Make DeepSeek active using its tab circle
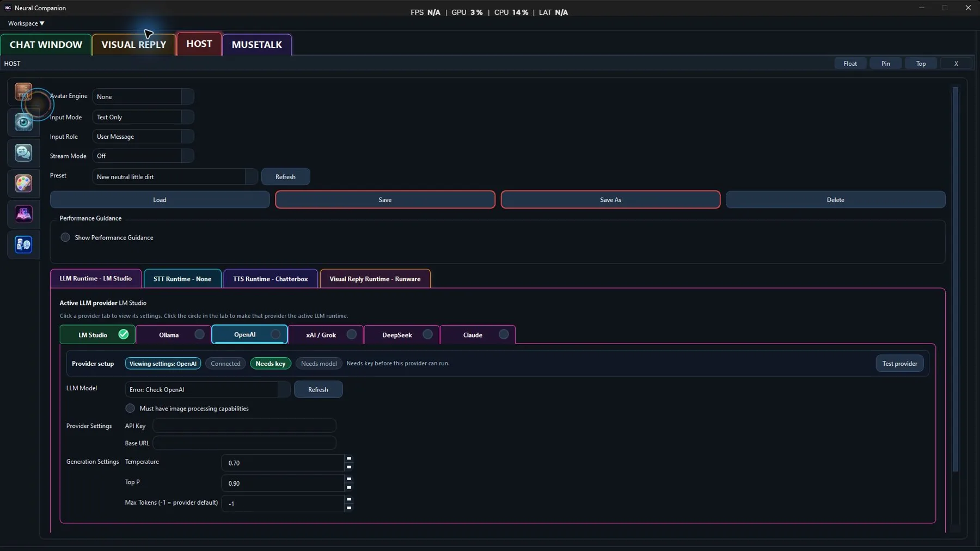980x551 pixels. [x=427, y=334]
